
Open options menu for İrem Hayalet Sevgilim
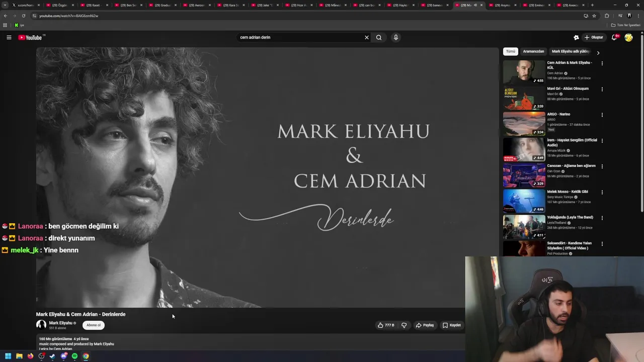coord(602,141)
